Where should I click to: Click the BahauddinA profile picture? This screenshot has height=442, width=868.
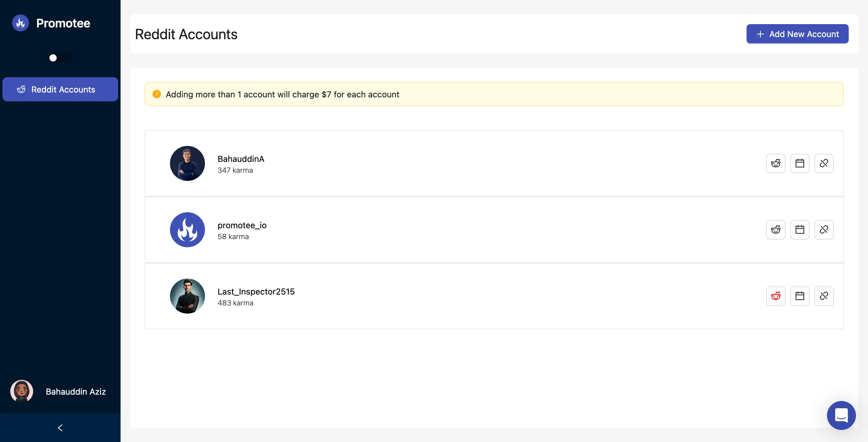(x=187, y=163)
